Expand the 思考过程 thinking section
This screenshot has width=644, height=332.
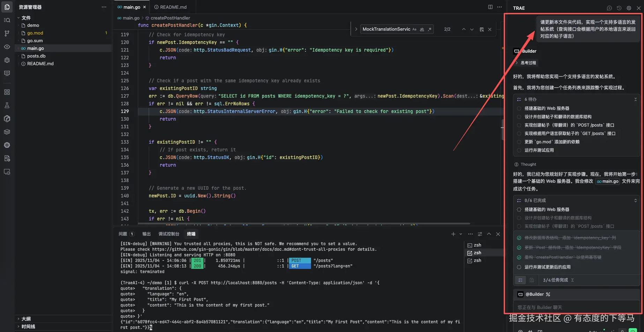(528, 63)
